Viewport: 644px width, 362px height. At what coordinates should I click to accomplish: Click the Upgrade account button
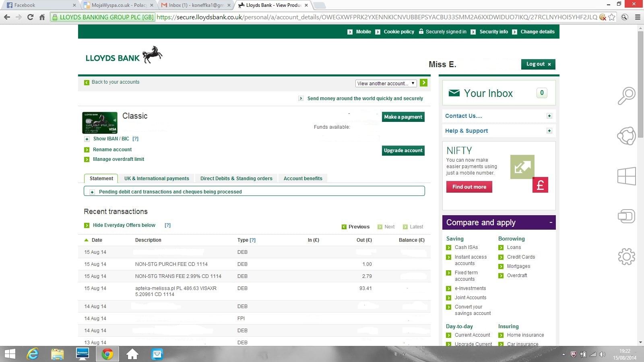[403, 150]
